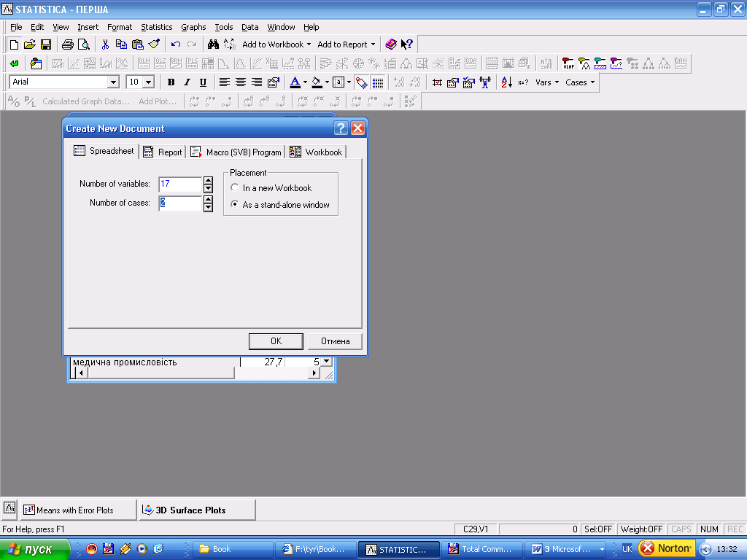Switch to the Report tab
747x560 pixels.
[163, 152]
